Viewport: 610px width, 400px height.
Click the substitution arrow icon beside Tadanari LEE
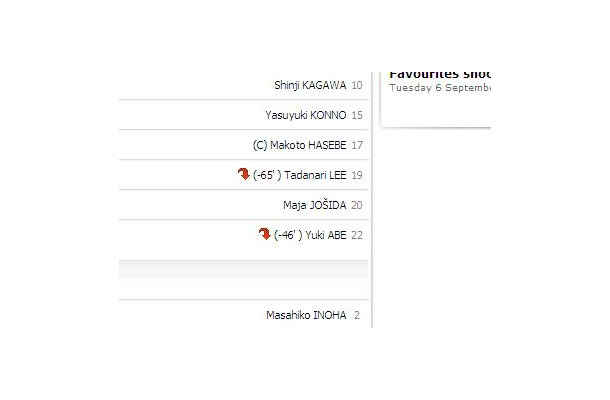(x=244, y=174)
